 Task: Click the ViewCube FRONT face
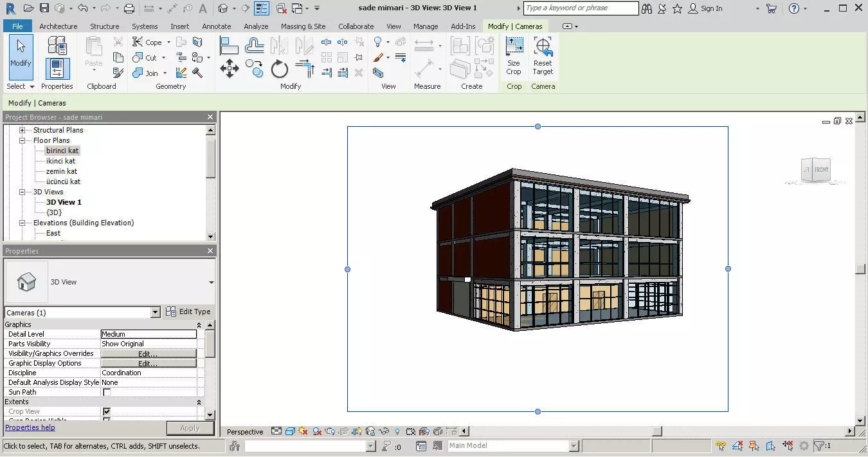click(821, 170)
